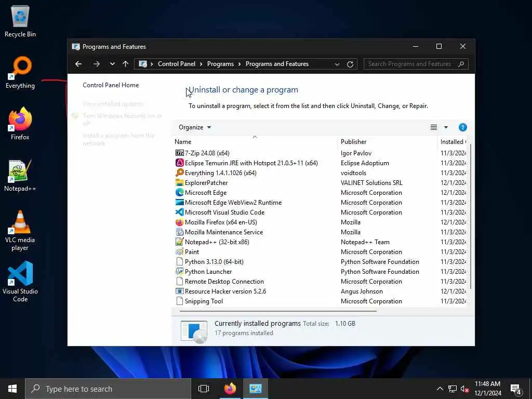532x399 pixels.
Task: Select the Firefox desktop shortcut
Action: click(20, 124)
